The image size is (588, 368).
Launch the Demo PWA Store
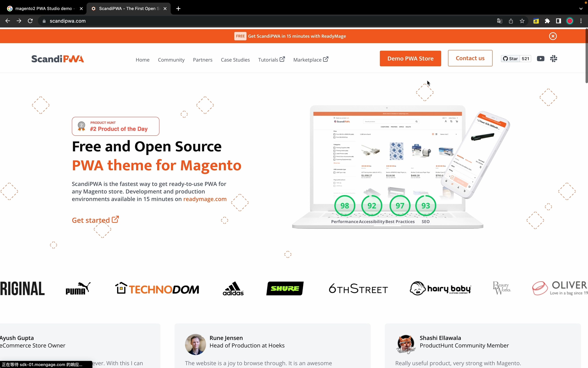click(x=410, y=58)
